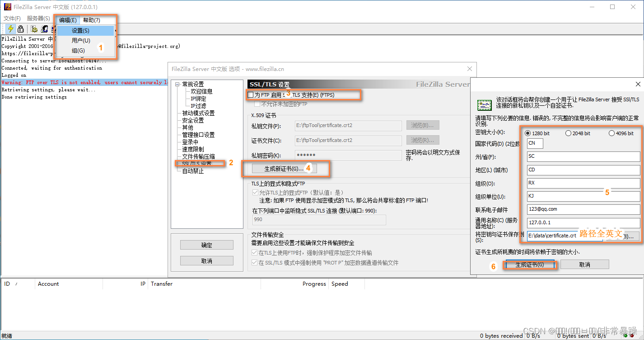The height and width of the screenshot is (340, 644).
Task: Enable 为FTP启用SSL/TLS支持(FTPS) checkbox
Action: click(x=250, y=94)
